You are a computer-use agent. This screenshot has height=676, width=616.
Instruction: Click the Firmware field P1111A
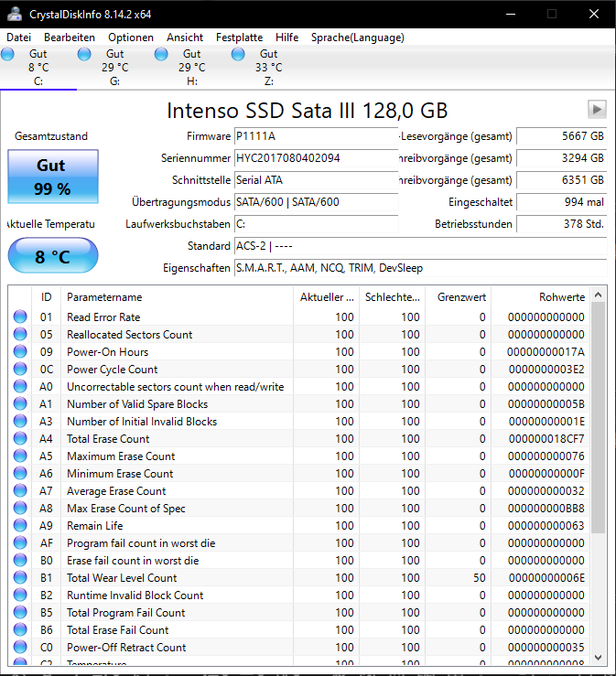(316, 136)
